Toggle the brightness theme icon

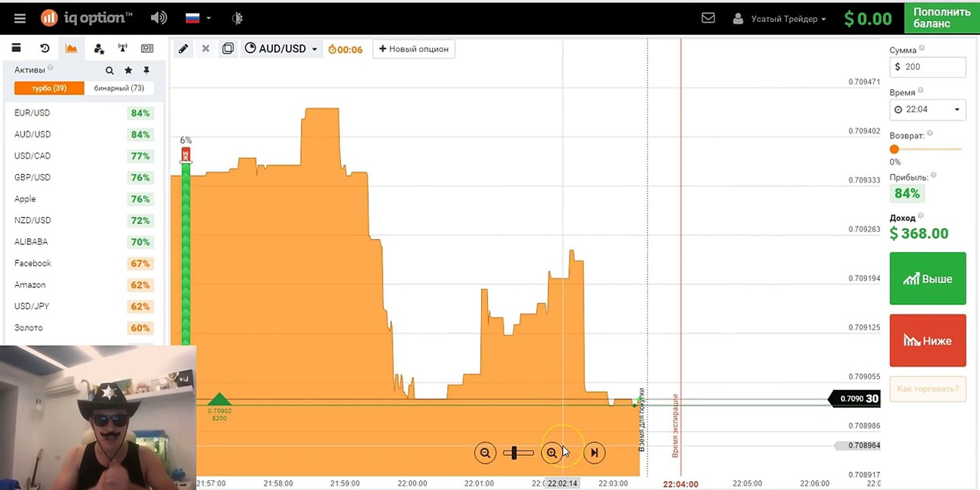[237, 18]
